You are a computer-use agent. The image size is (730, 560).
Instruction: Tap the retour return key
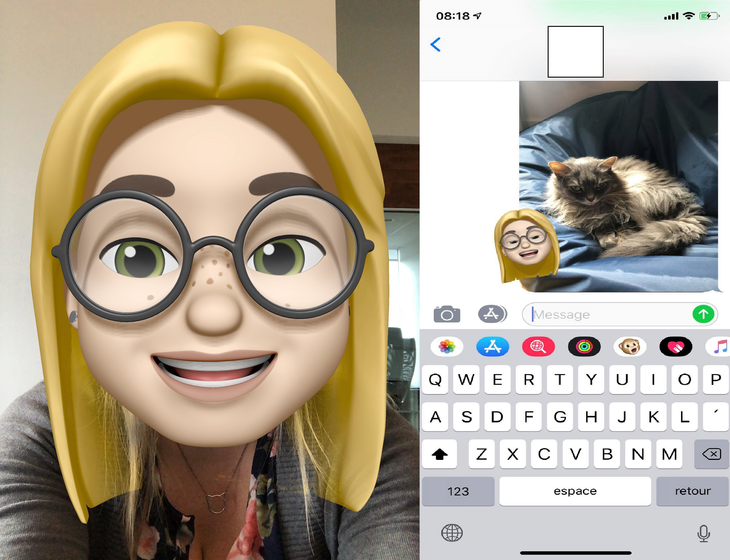tap(693, 491)
